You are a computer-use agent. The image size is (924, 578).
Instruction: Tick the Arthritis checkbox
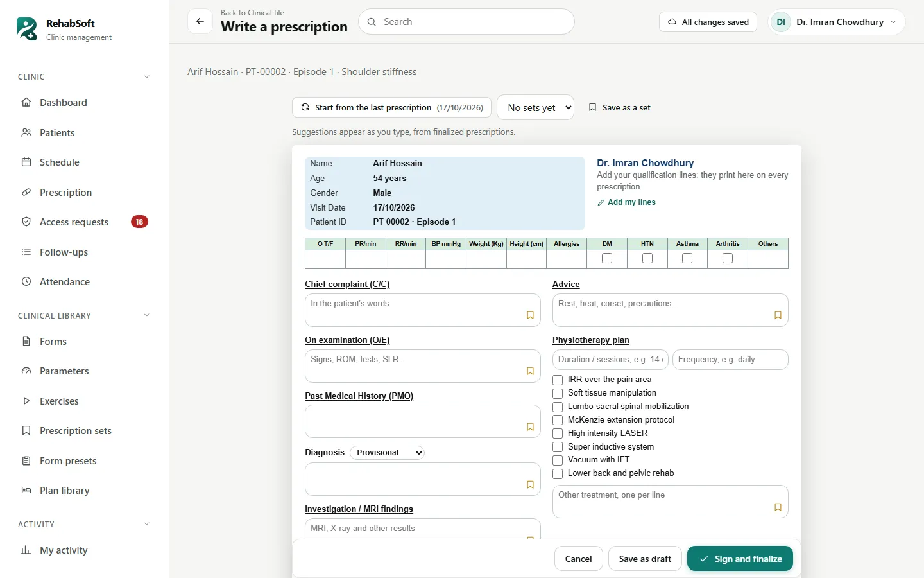click(x=728, y=258)
